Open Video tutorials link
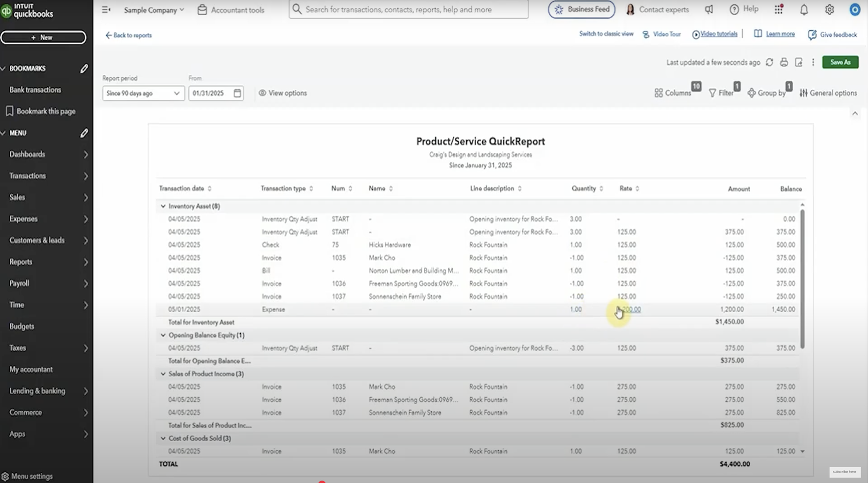The image size is (868, 483). 715,34
